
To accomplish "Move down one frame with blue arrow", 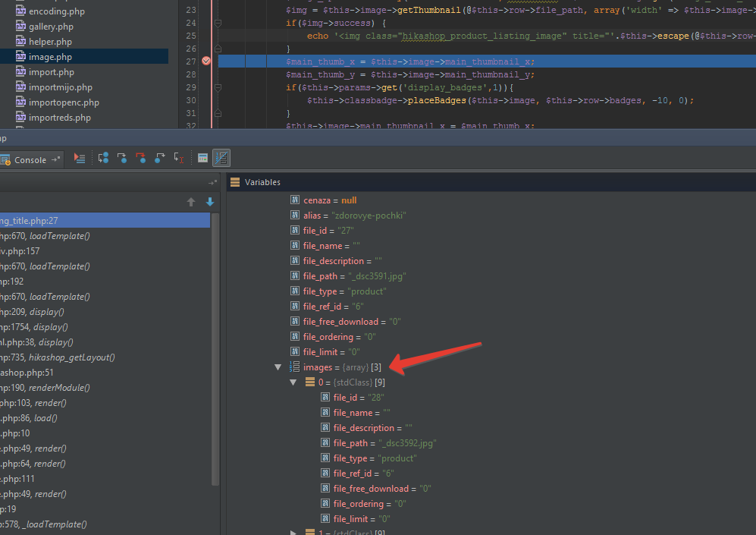I will pos(210,202).
